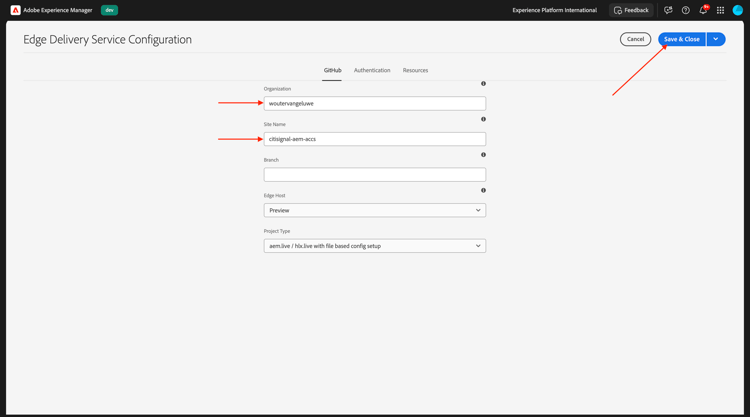Image resolution: width=750 pixels, height=417 pixels.
Task: Select the GitHub tab
Action: [x=332, y=70]
